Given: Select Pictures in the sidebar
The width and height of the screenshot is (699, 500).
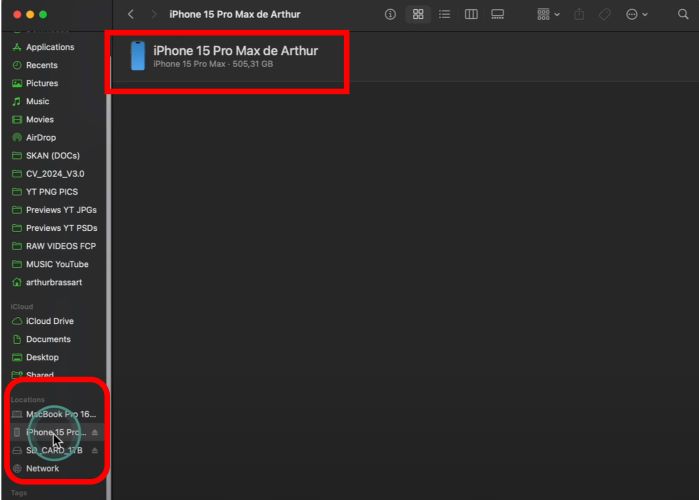Looking at the screenshot, I should (42, 83).
